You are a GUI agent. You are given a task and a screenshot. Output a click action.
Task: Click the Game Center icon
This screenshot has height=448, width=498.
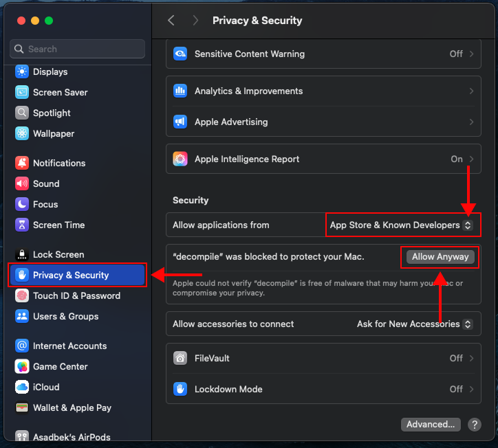point(22,366)
